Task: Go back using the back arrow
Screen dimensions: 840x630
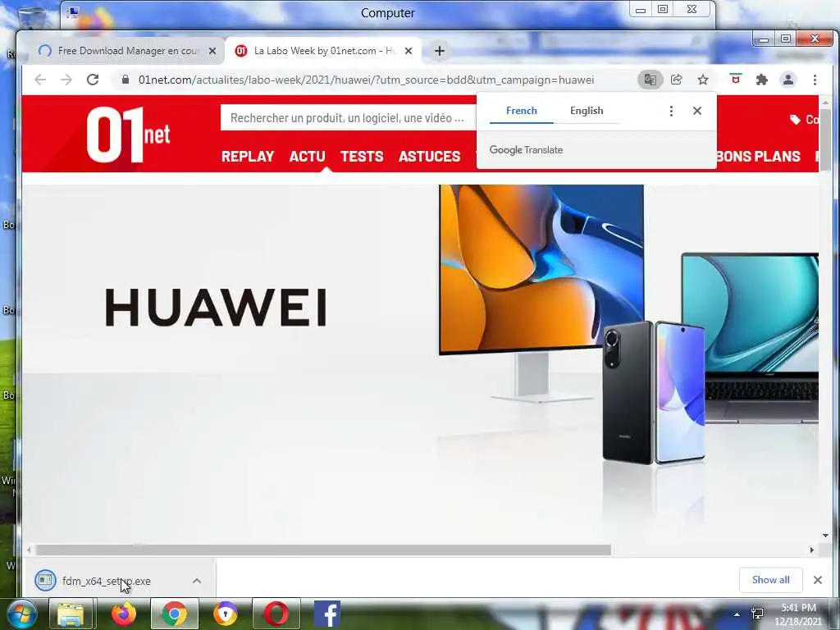Action: [x=40, y=80]
